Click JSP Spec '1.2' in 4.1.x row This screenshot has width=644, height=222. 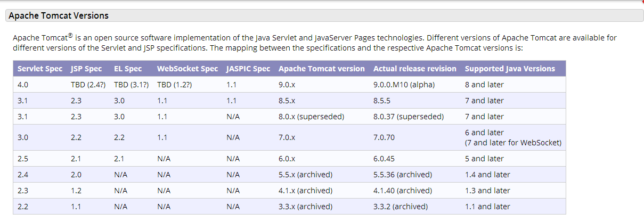(x=76, y=191)
